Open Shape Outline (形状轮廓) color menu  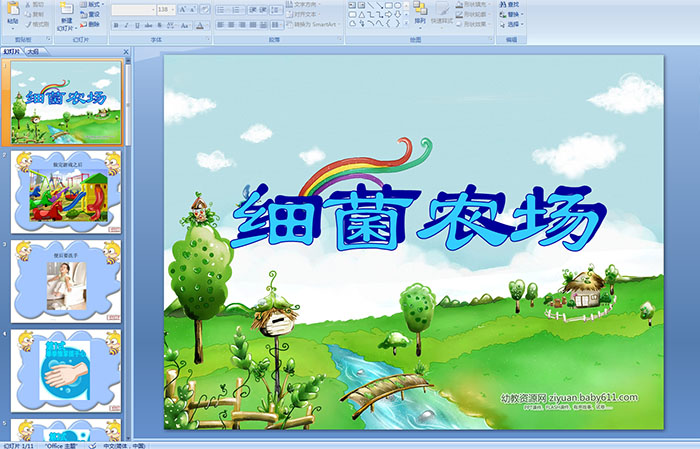coord(473,14)
